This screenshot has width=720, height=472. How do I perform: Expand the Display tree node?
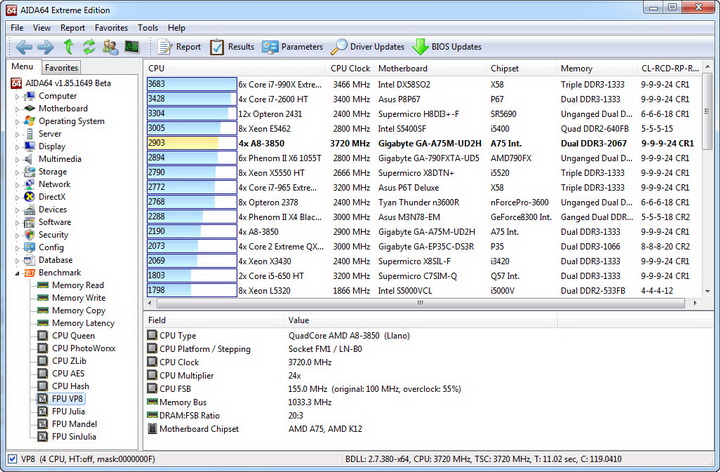tap(17, 147)
